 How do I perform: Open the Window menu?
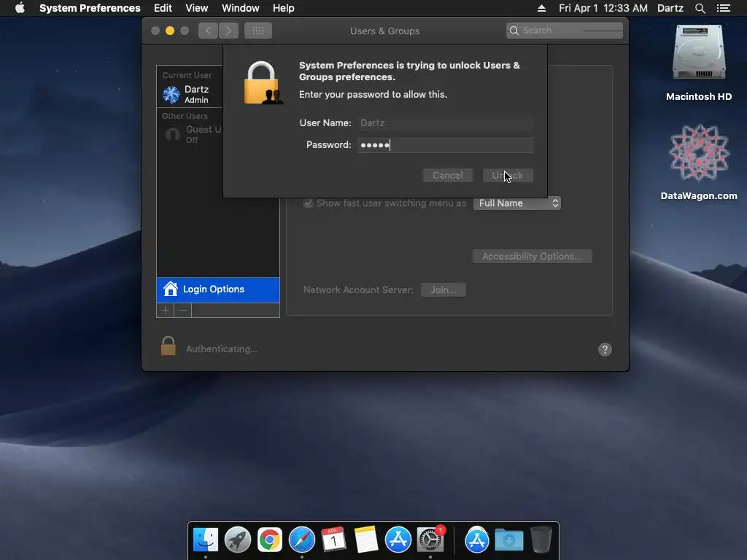click(241, 8)
